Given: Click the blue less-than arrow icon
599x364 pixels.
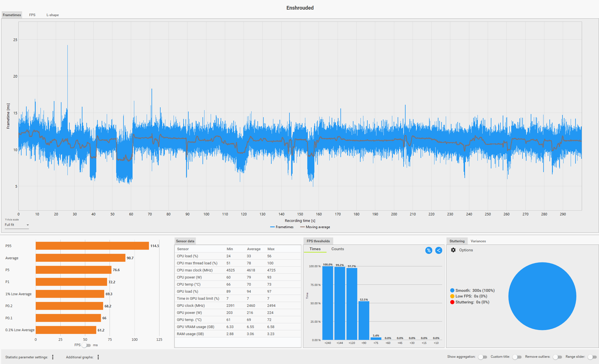Looking at the screenshot, I should [x=438, y=250].
